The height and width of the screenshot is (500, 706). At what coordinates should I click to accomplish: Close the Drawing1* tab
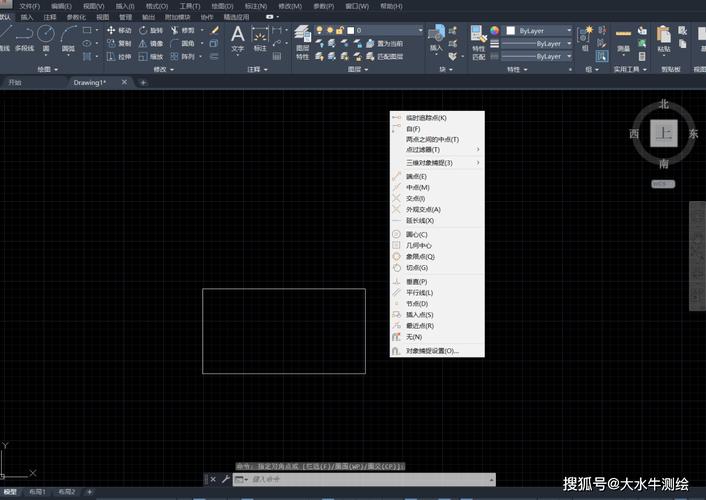click(124, 82)
